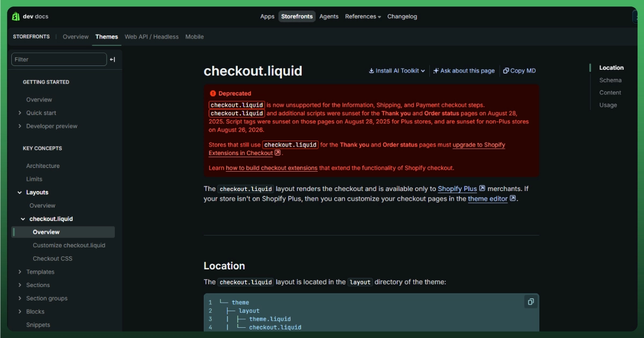Open the Limits sidebar page

(34, 179)
